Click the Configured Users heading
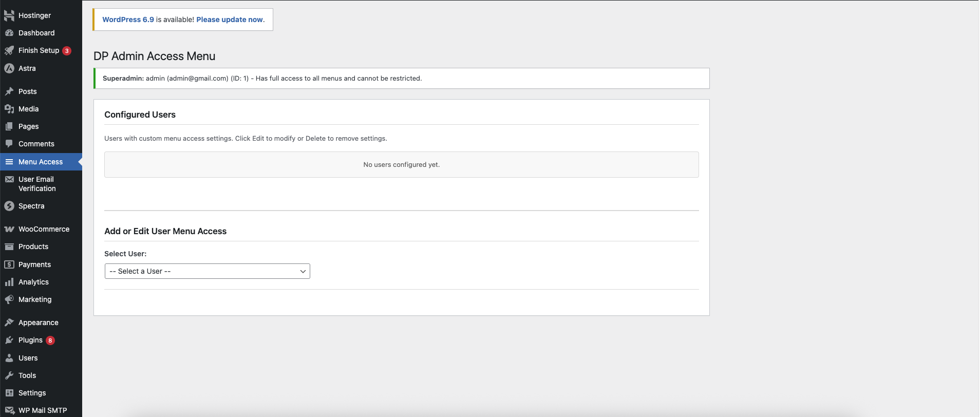The height and width of the screenshot is (417, 980). point(140,115)
